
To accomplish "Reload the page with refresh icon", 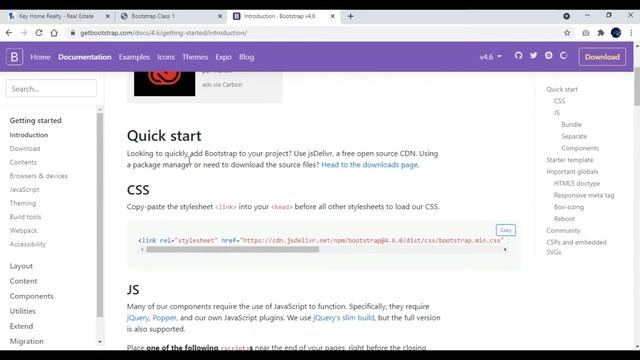I will tap(39, 33).
